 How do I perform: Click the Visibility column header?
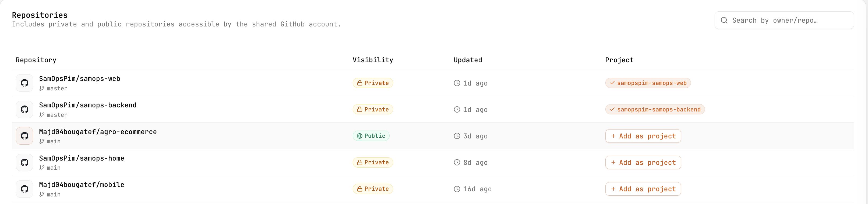pyautogui.click(x=373, y=60)
